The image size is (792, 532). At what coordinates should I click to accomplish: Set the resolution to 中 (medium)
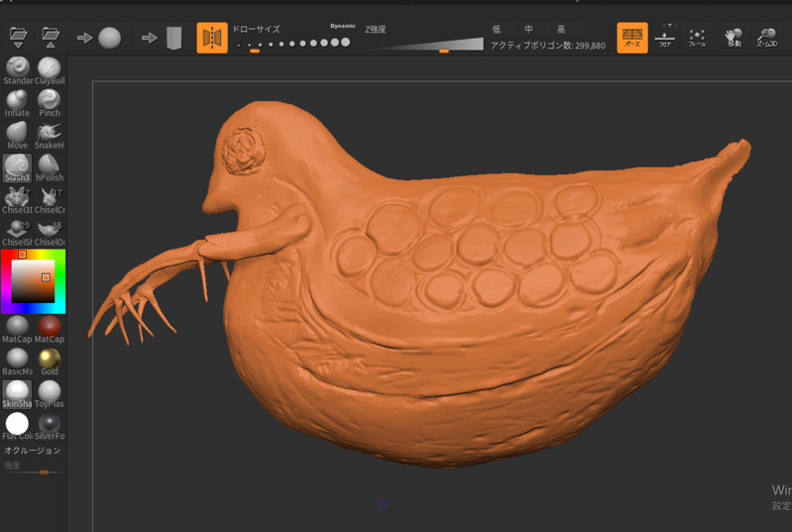click(x=528, y=30)
